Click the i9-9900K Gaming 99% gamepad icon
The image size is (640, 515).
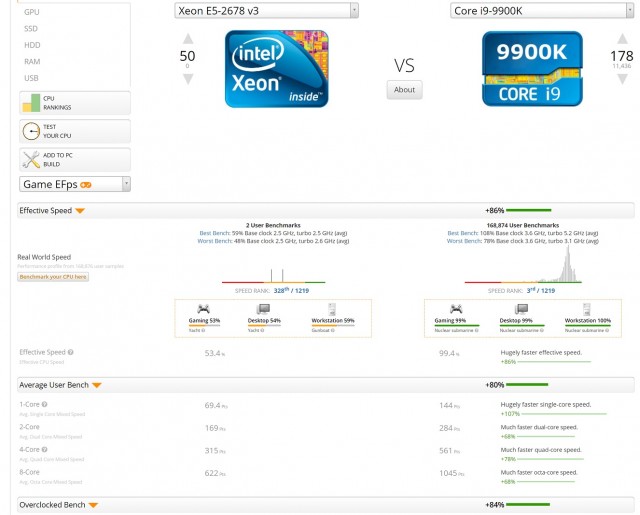[x=456, y=309]
